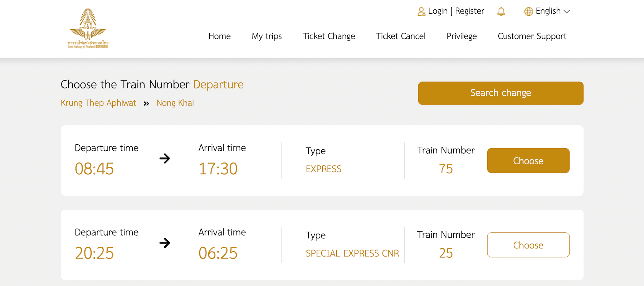Click the arrow icon for train 75
The height and width of the screenshot is (286, 644).
tap(165, 158)
